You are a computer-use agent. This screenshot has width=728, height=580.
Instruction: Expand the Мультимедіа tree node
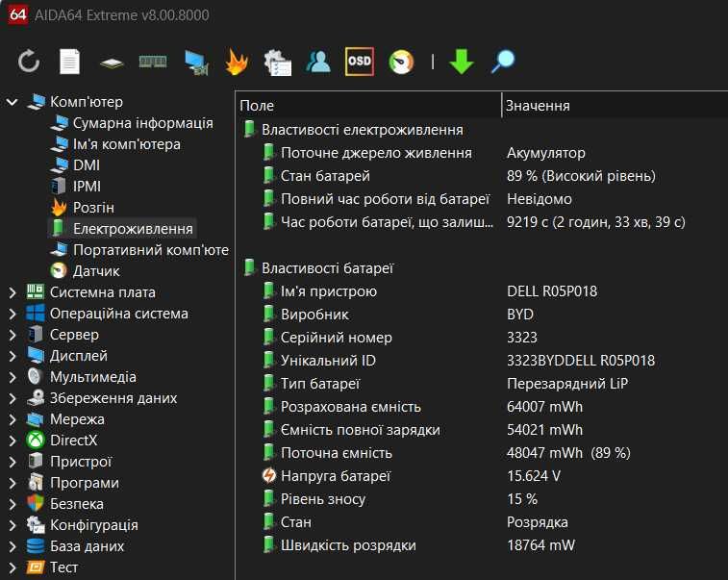pyautogui.click(x=13, y=377)
